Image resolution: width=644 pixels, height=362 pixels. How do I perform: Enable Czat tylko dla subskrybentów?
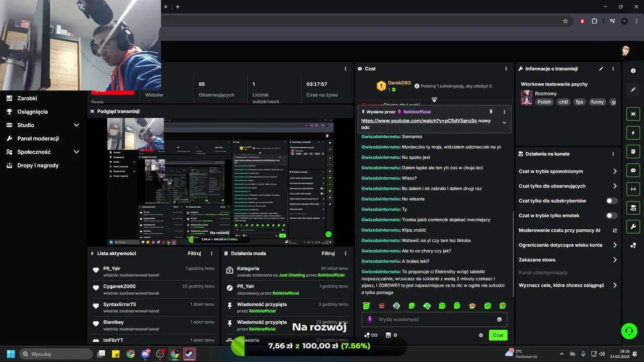[x=611, y=201]
